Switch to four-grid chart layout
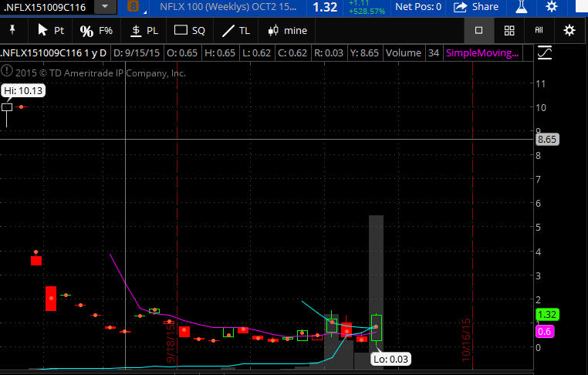 click(x=509, y=30)
